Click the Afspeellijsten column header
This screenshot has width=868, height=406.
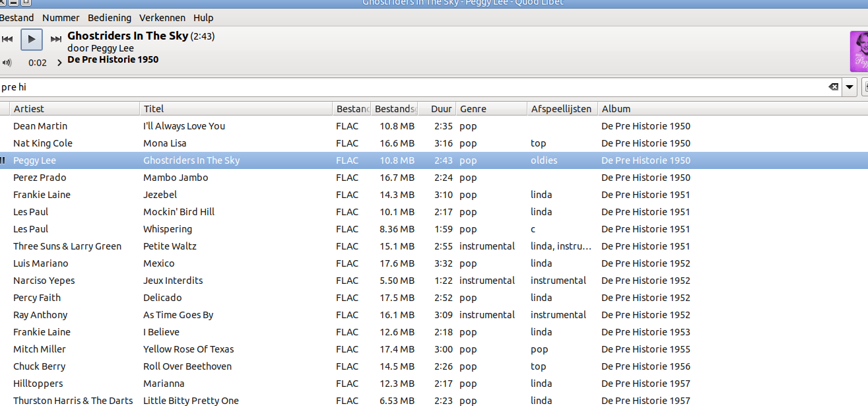point(561,109)
